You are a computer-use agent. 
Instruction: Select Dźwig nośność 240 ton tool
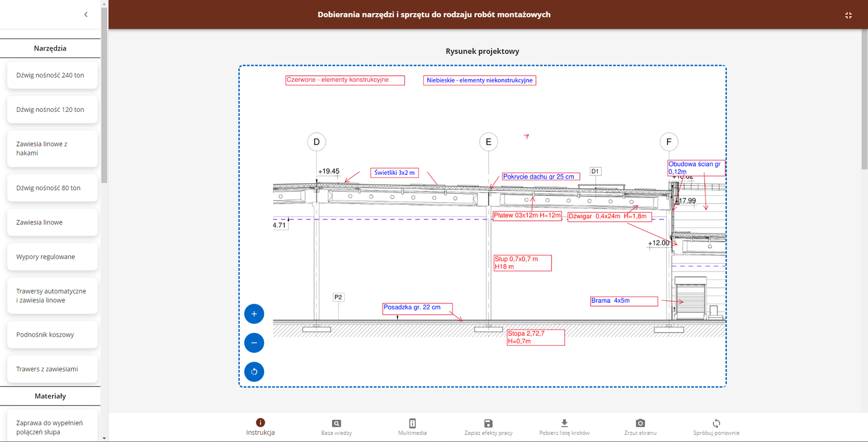click(x=52, y=75)
